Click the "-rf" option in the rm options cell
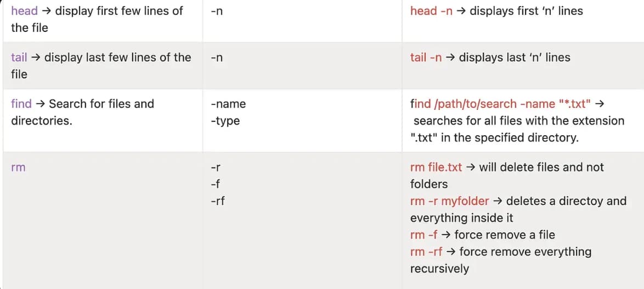This screenshot has height=289, width=644. pos(218,201)
